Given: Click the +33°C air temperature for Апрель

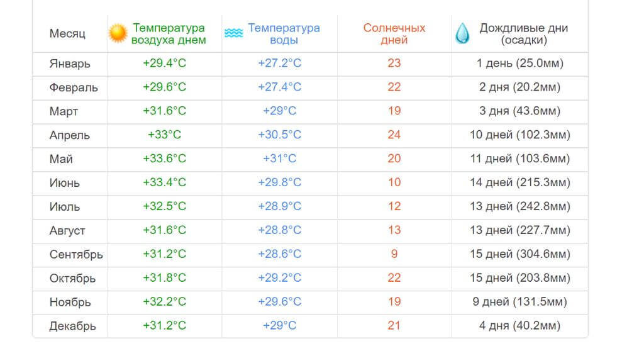Looking at the screenshot, I should click(x=164, y=135).
